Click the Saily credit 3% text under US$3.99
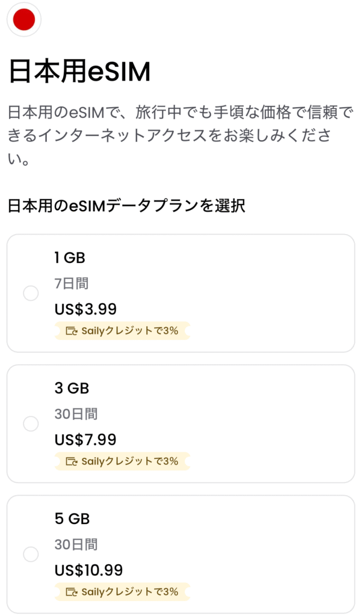The image size is (364, 616). pos(129,331)
